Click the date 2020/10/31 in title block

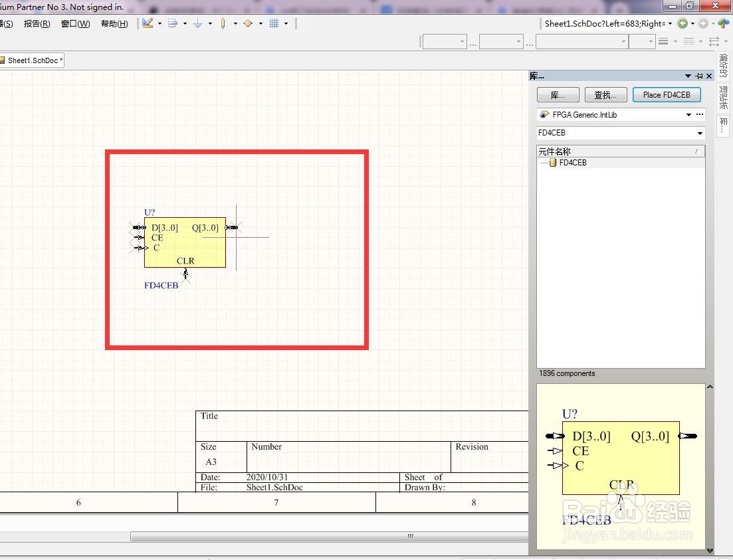click(x=267, y=477)
